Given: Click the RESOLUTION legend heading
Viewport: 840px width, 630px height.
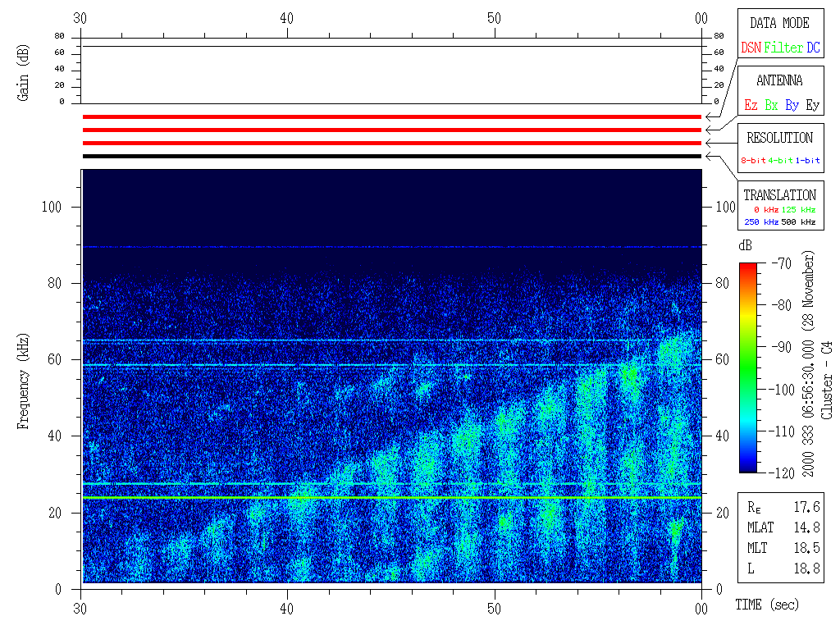Looking at the screenshot, I should coord(779,138).
